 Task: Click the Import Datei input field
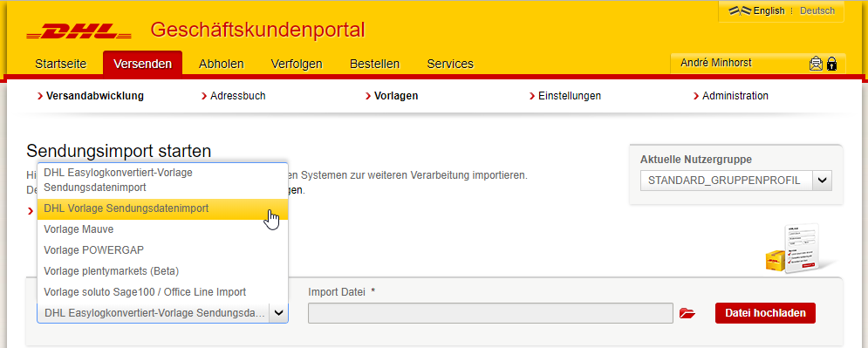490,313
